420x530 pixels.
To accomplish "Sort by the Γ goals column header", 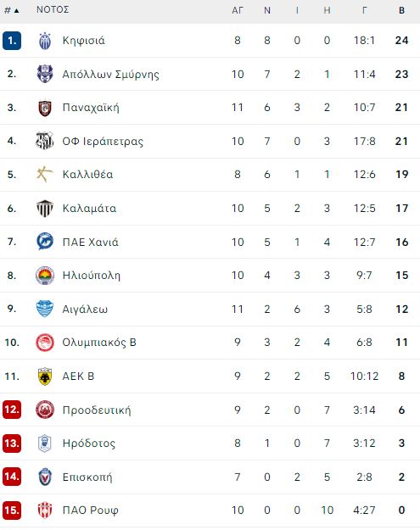I will click(364, 10).
